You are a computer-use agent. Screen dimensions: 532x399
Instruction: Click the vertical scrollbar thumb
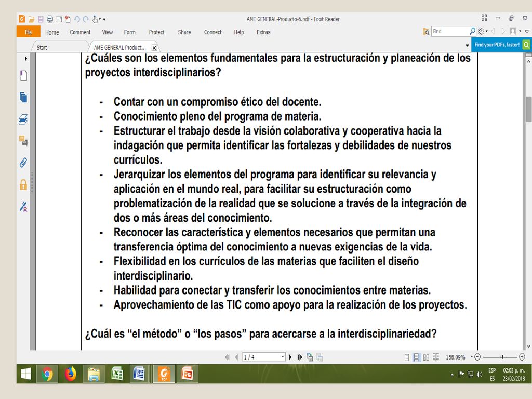click(528, 109)
